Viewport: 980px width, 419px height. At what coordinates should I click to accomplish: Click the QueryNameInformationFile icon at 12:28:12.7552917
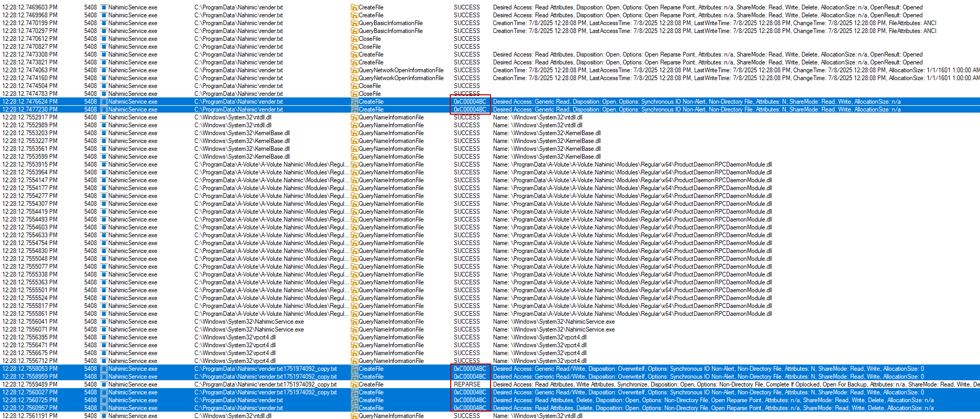click(354, 117)
